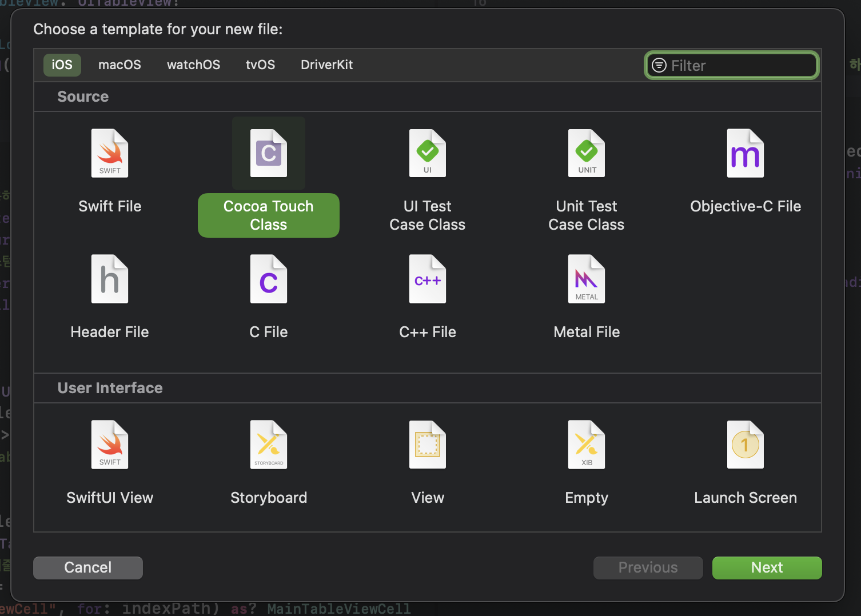Choose the Unit Test Case Class icon

point(587,153)
